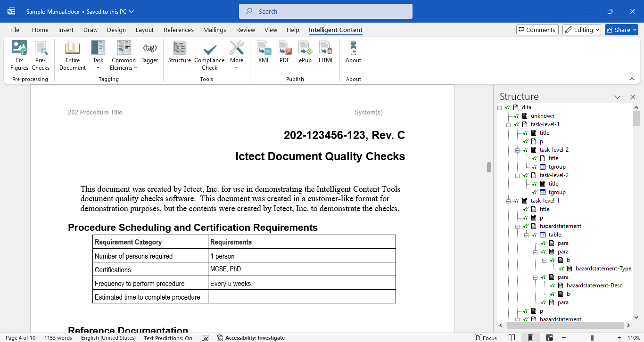Tag the Entire Document
The height and width of the screenshot is (342, 644).
tap(72, 55)
